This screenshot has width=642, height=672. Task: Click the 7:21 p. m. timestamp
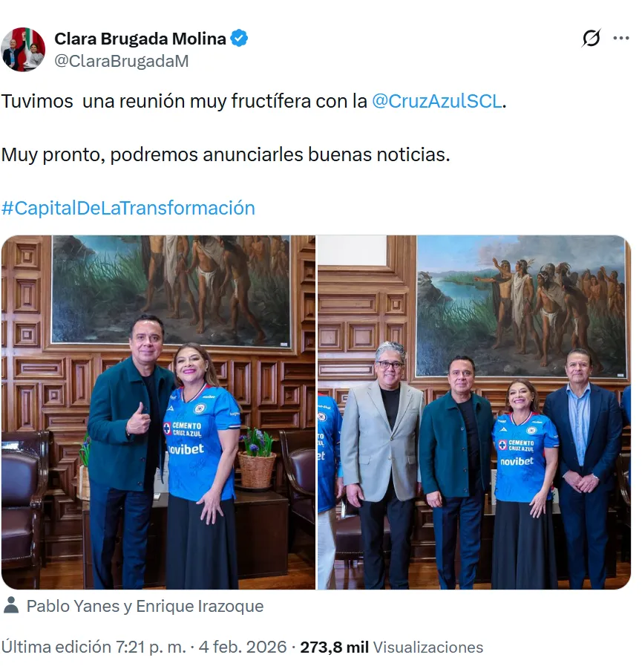[151, 647]
